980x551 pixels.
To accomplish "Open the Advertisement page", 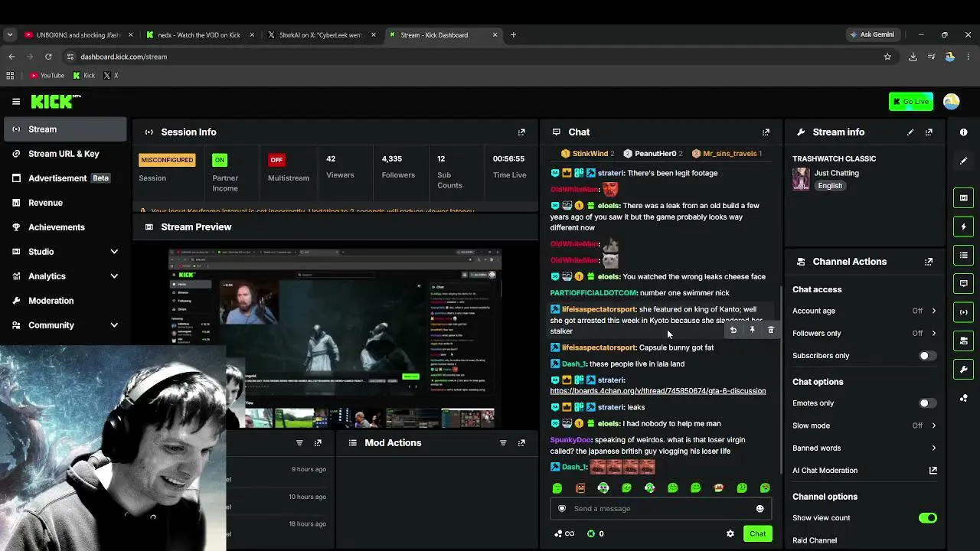I will (x=65, y=178).
